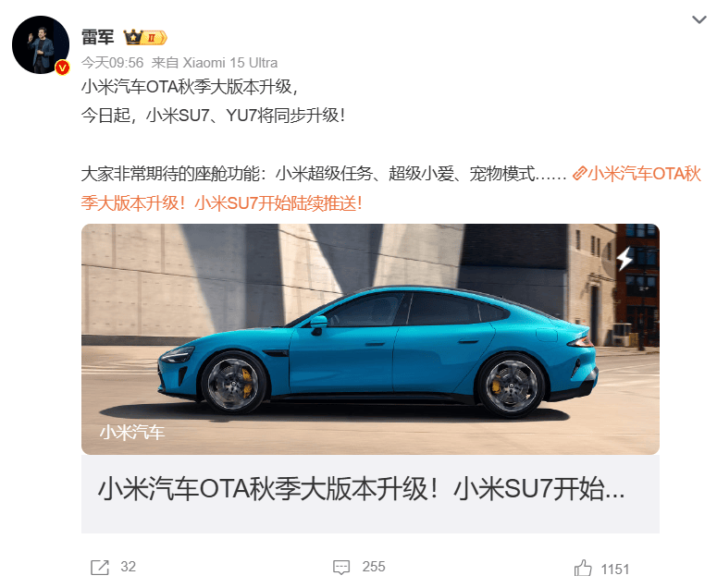717x588 pixels.
Task: Click the orange link chain icon
Action: click(x=579, y=174)
